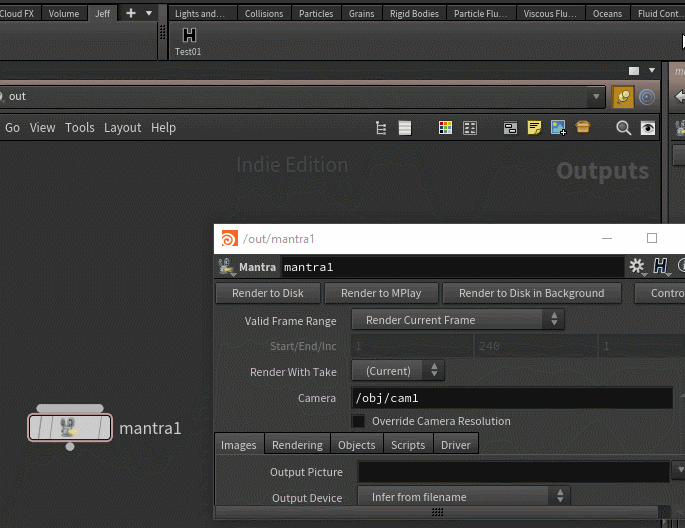The width and height of the screenshot is (685, 528).
Task: Open the Output Device dropdown
Action: (464, 497)
